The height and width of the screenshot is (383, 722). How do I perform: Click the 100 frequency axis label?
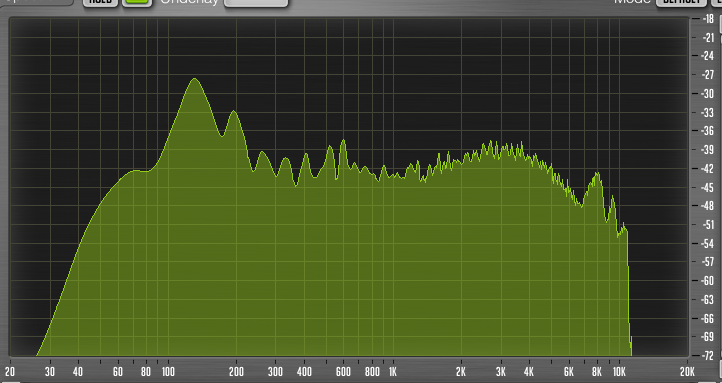[x=168, y=371]
